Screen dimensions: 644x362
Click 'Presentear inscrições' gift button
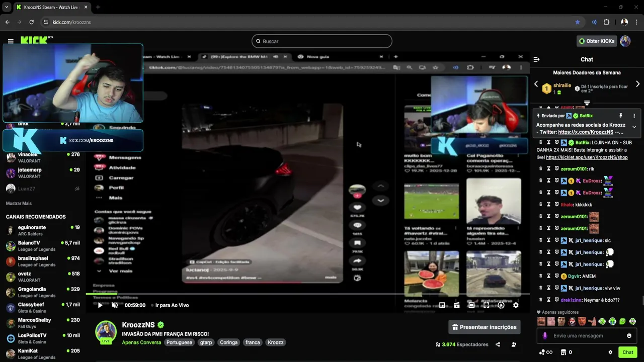(x=485, y=327)
